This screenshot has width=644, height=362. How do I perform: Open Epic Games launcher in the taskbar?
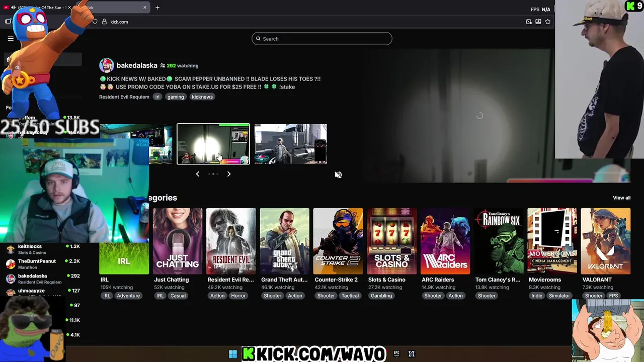pos(396,354)
